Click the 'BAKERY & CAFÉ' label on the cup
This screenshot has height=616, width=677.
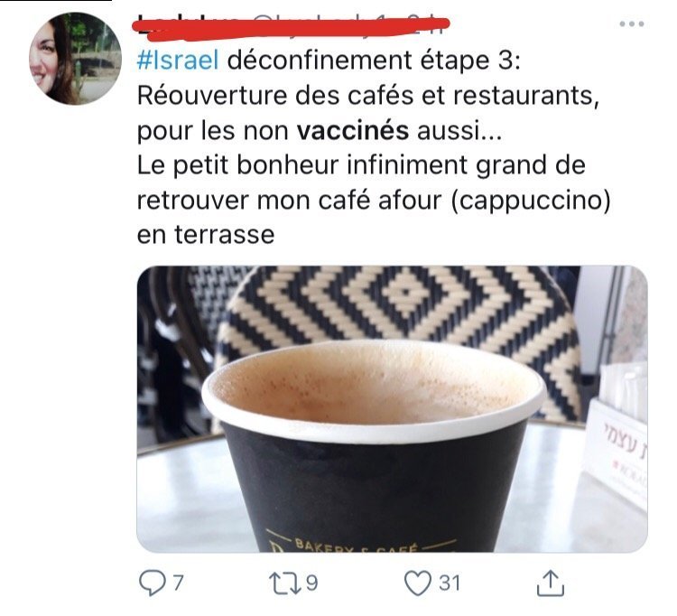pyautogui.click(x=356, y=546)
